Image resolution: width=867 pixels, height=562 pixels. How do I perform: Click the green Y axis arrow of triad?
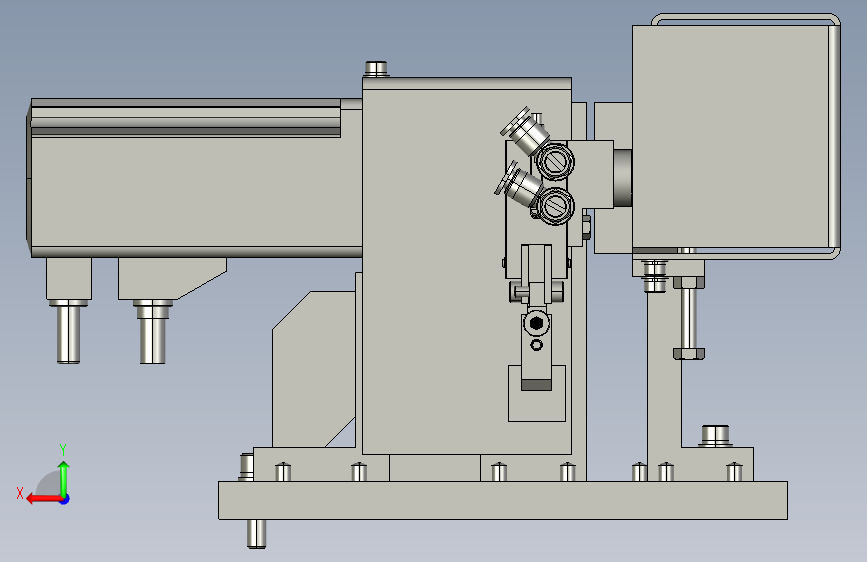click(64, 478)
